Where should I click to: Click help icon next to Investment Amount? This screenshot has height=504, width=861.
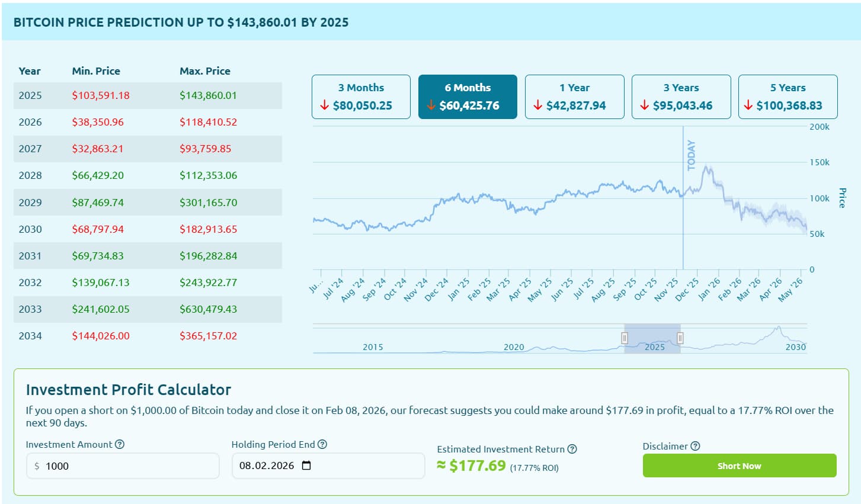click(x=120, y=444)
